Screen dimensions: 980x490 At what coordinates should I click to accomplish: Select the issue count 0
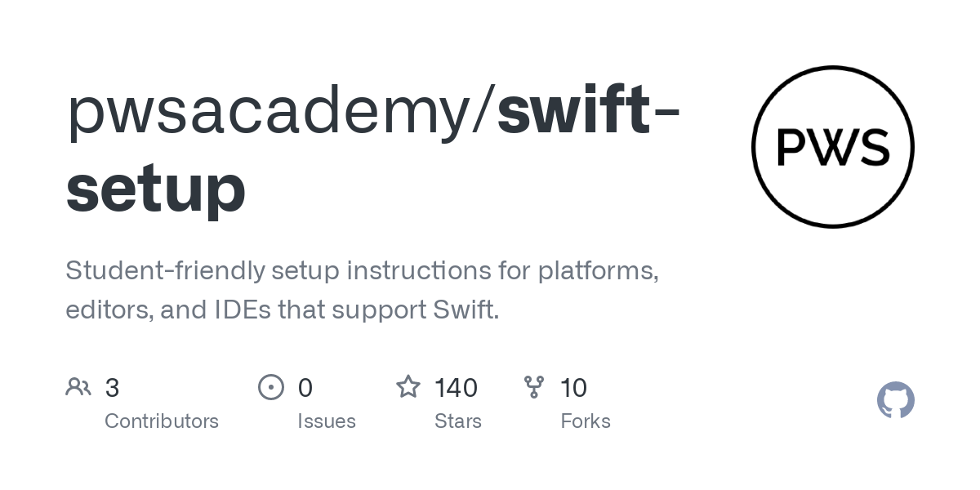305,388
